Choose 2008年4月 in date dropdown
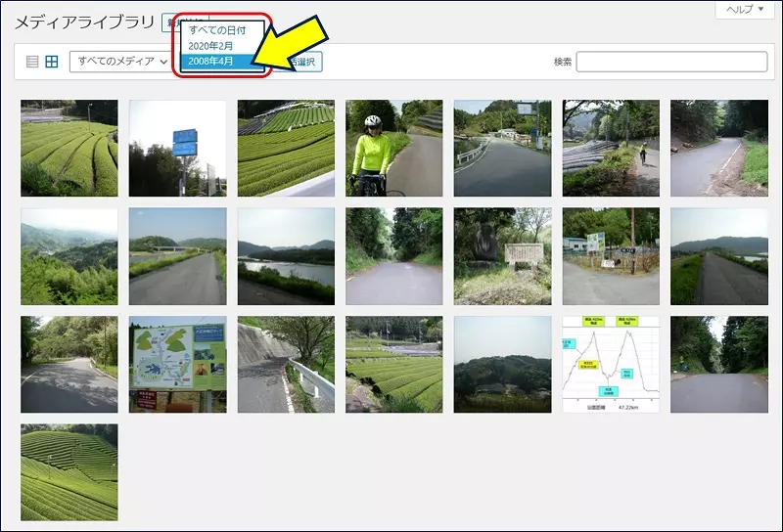The image size is (783, 532). point(222,61)
